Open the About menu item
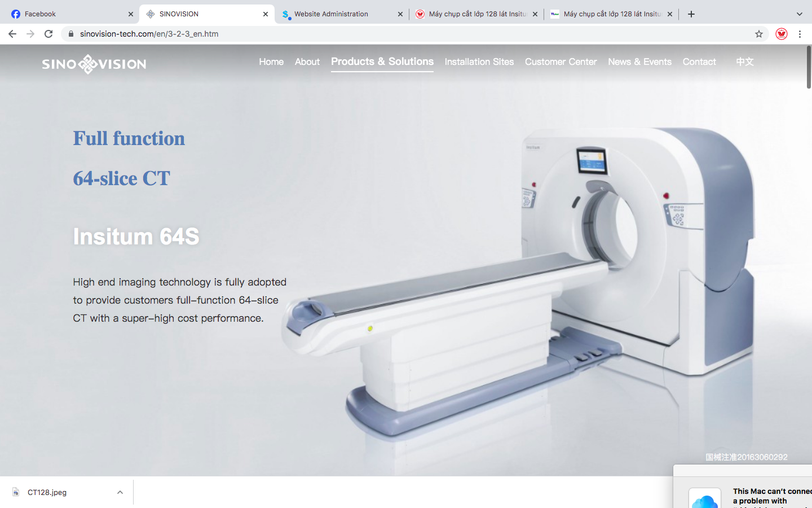Image resolution: width=812 pixels, height=508 pixels. click(307, 62)
